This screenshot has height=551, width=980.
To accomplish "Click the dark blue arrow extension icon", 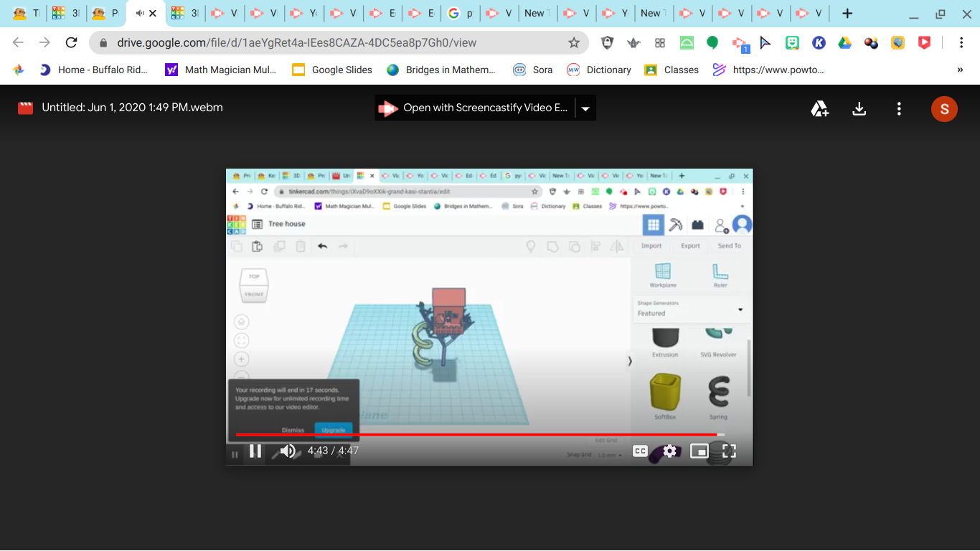I will pyautogui.click(x=765, y=43).
